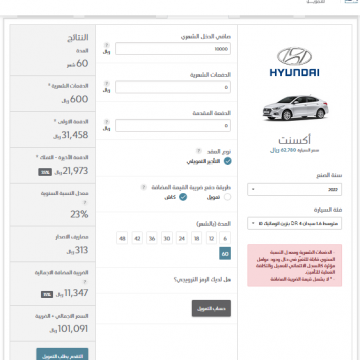Choose 30 months duration
This screenshot has height=360, width=360.
pyautogui.click(x=167, y=238)
